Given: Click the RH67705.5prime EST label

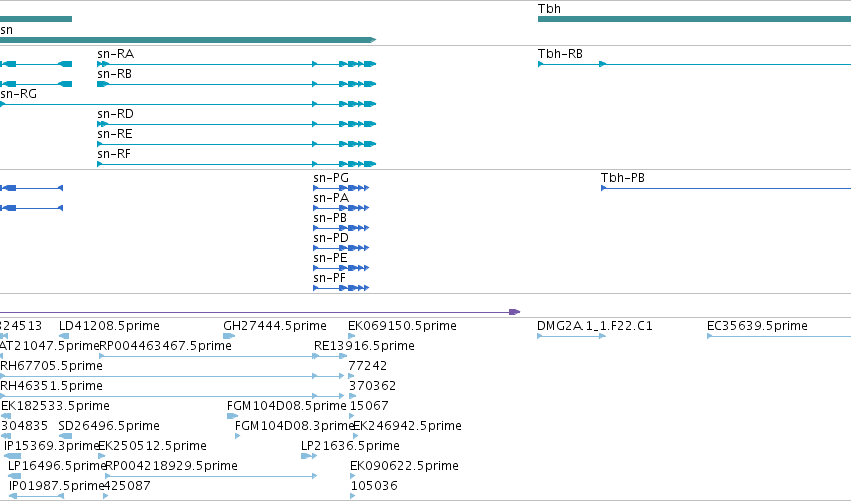Looking at the screenshot, I should (52, 366).
